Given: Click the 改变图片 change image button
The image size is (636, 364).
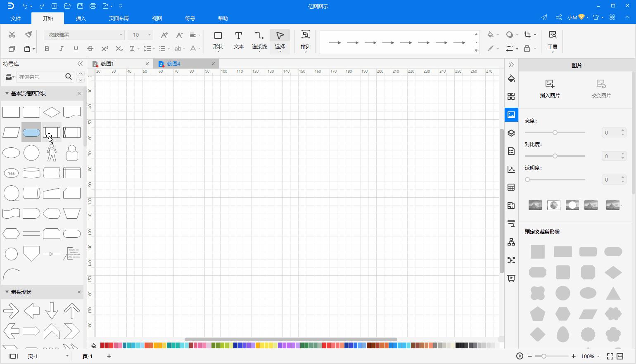Looking at the screenshot, I should point(601,88).
